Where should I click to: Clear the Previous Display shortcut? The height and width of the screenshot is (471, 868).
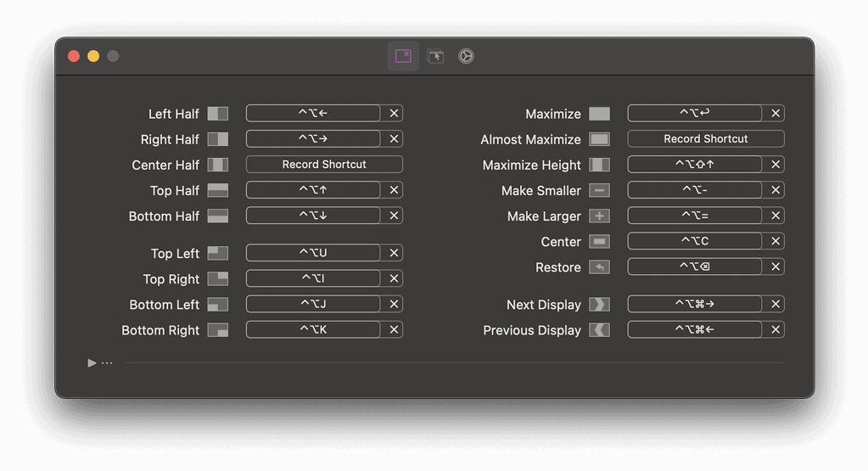pos(775,330)
